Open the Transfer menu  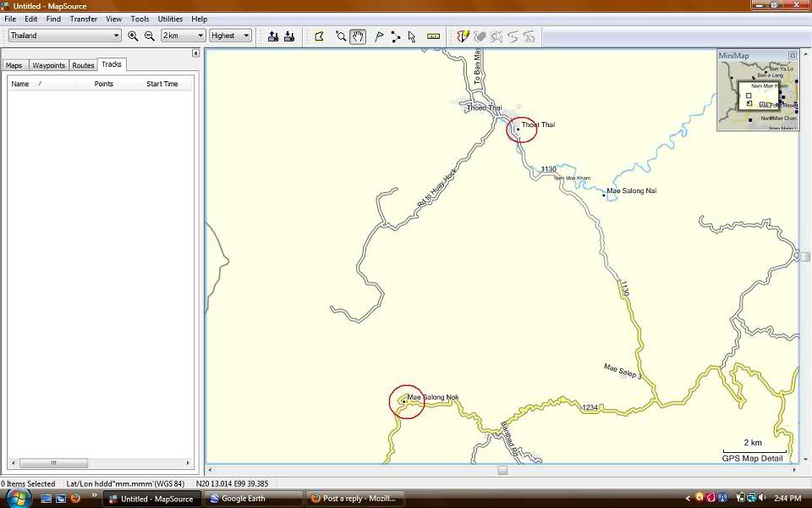pyautogui.click(x=83, y=19)
